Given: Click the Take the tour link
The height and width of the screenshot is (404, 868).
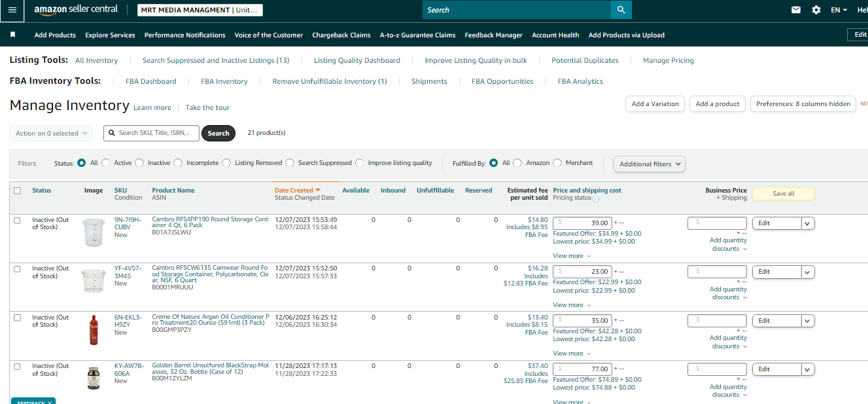Looking at the screenshot, I should coord(207,107).
